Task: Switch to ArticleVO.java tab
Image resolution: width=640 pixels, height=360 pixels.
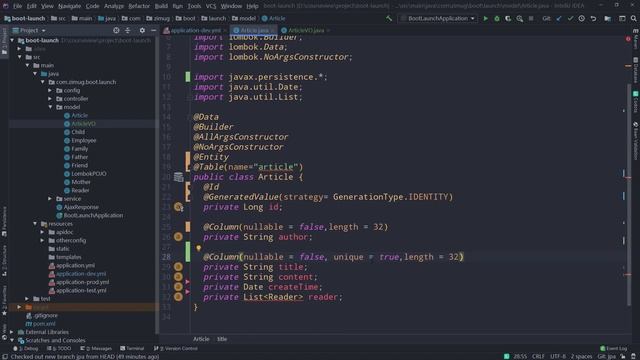Action: 306,30
